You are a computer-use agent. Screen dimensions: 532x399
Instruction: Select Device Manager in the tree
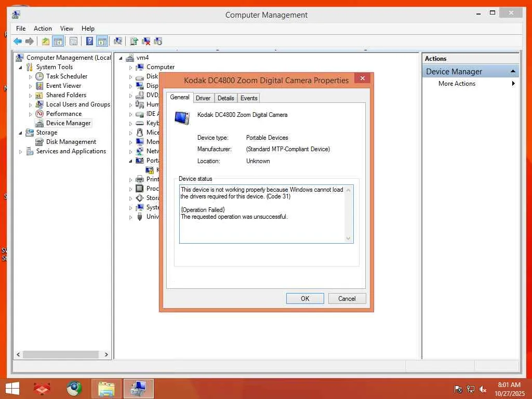pyautogui.click(x=68, y=123)
